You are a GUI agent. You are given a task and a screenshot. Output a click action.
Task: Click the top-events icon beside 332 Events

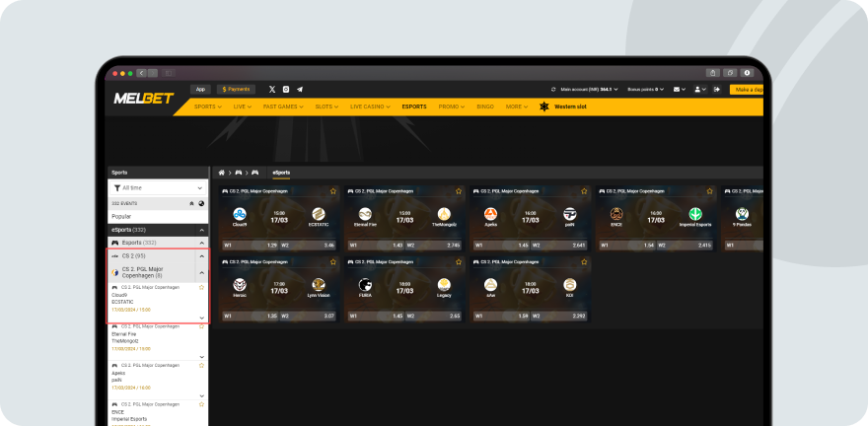pos(191,203)
